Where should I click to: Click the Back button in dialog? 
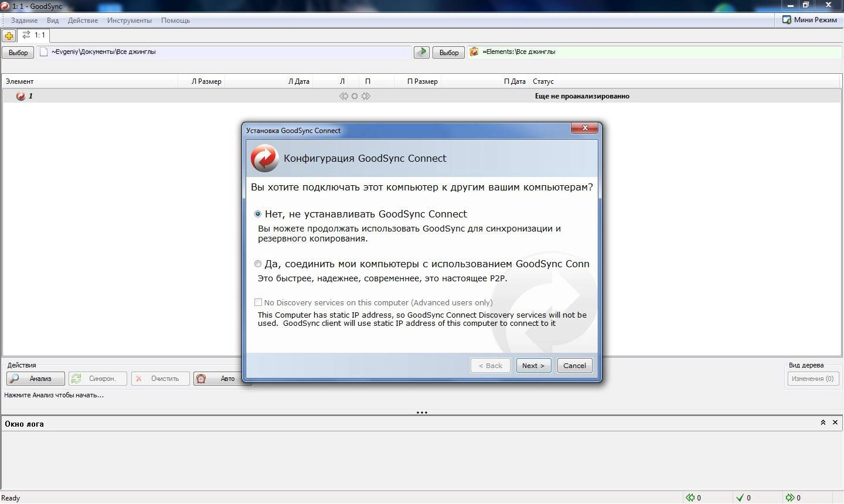tap(491, 366)
